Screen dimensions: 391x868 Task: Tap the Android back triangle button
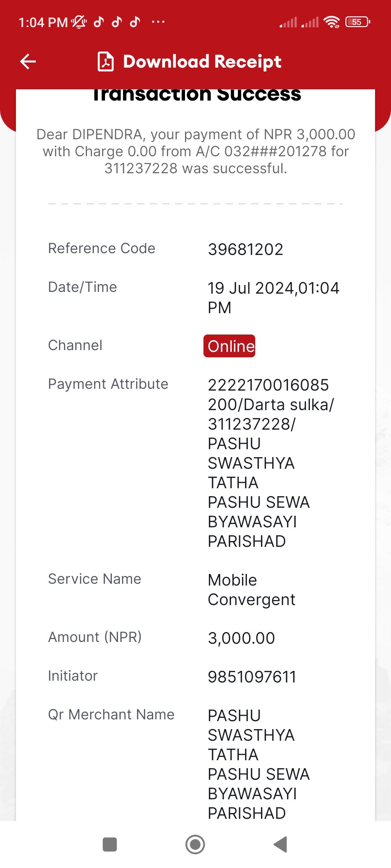tap(281, 844)
